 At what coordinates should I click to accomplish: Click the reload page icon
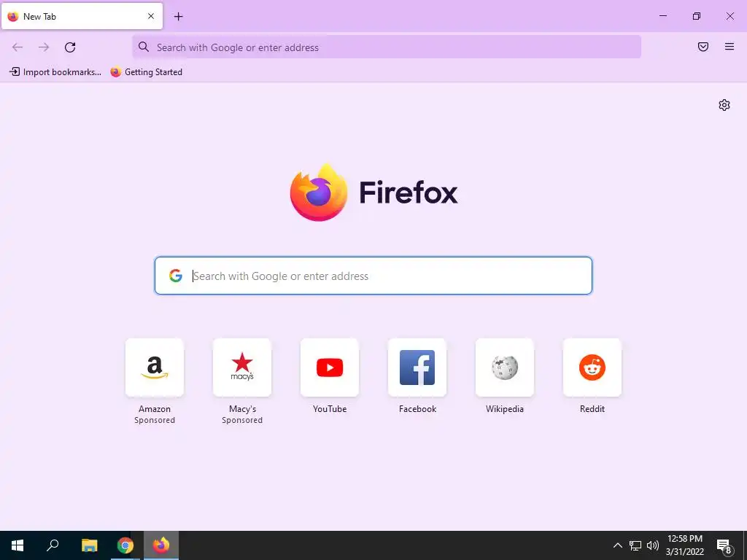pyautogui.click(x=70, y=47)
